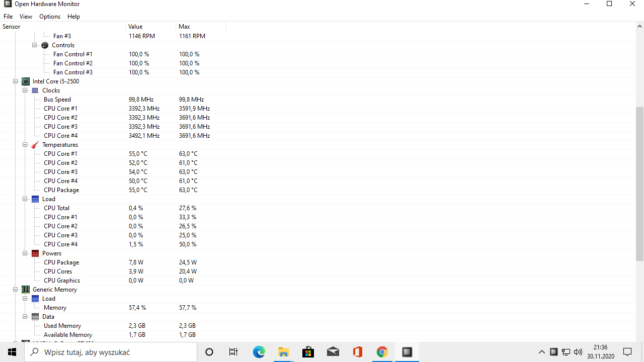Click the hardware monitor tray icon
The height and width of the screenshot is (362, 644).
point(553,352)
